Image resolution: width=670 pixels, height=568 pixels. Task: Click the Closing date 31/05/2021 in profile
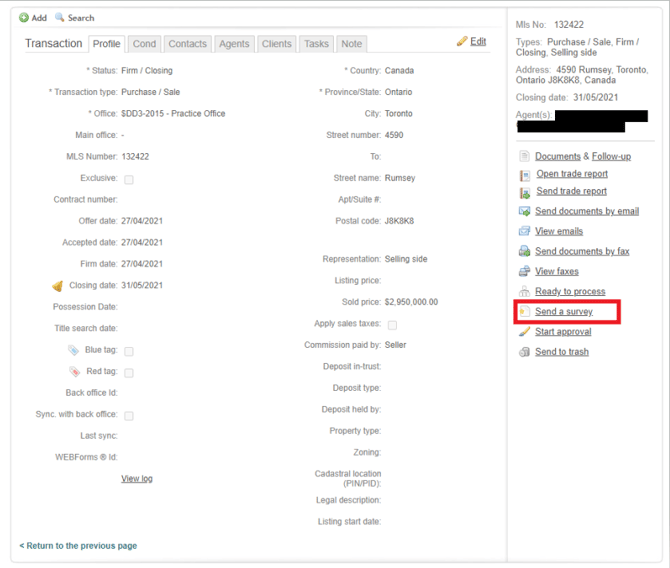click(142, 285)
